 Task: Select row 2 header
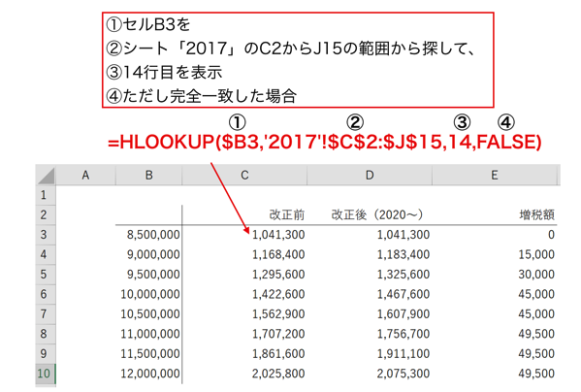[x=46, y=214]
